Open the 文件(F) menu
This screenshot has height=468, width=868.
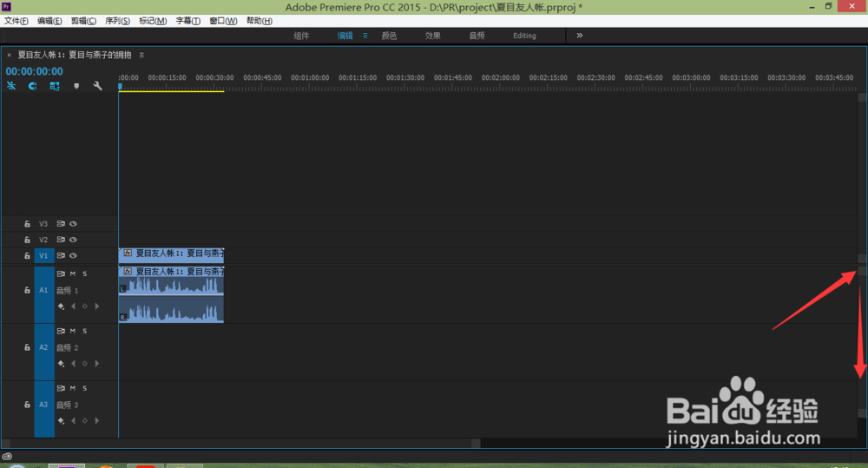click(x=16, y=21)
